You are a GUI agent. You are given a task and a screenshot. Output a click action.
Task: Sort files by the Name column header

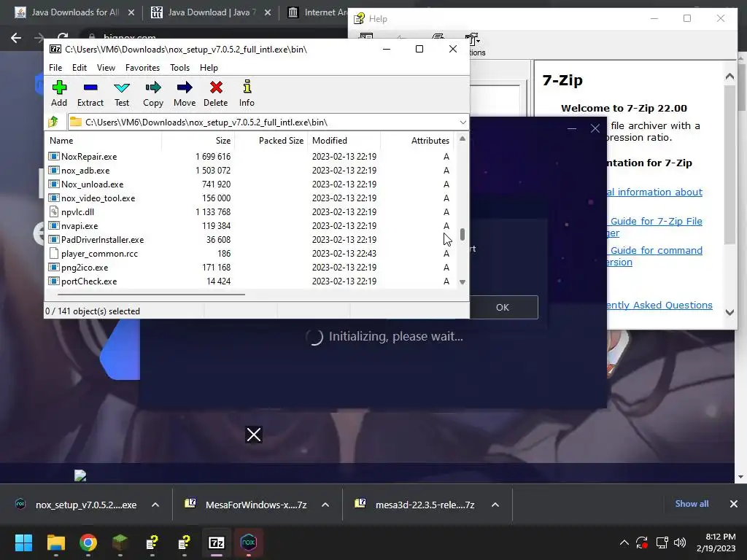tap(104, 141)
